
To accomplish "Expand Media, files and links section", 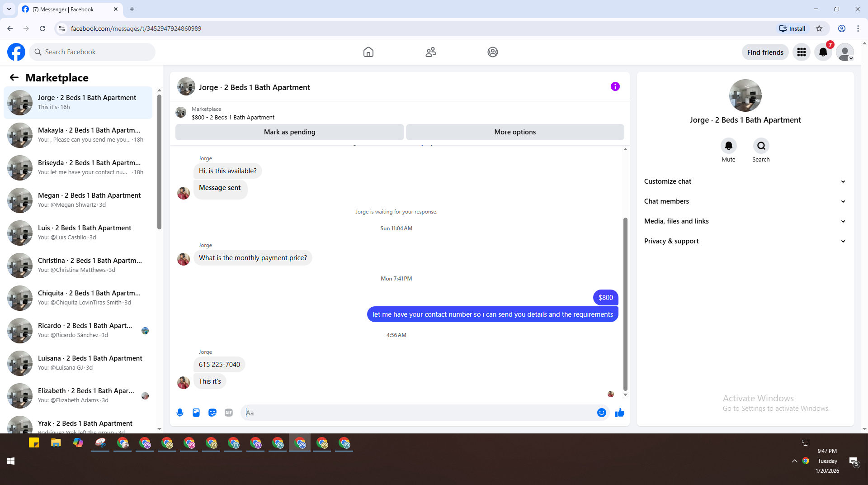I will coord(745,221).
